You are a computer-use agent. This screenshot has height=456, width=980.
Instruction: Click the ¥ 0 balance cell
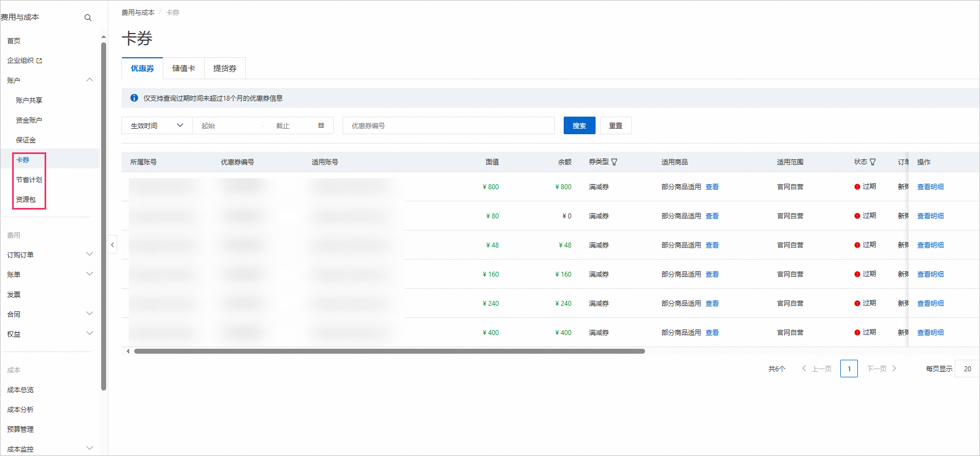(567, 216)
